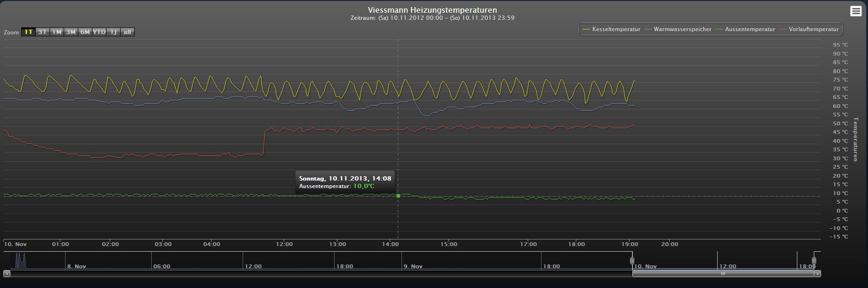868x288 pixels.
Task: Select the 3T zoom range button
Action: 43,32
